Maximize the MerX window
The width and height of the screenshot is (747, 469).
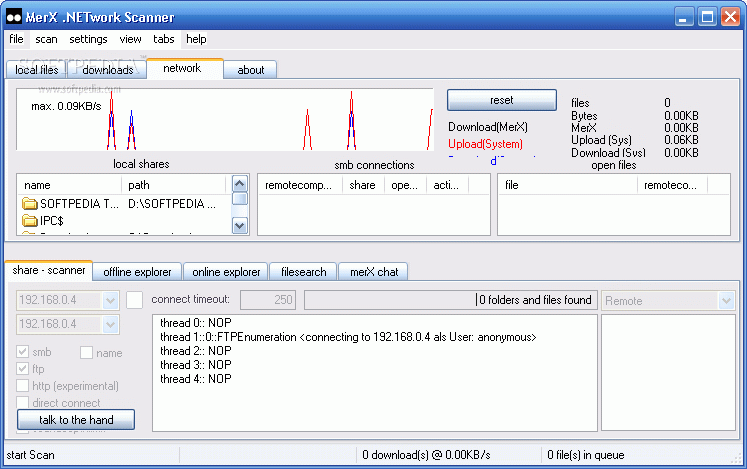[707, 17]
